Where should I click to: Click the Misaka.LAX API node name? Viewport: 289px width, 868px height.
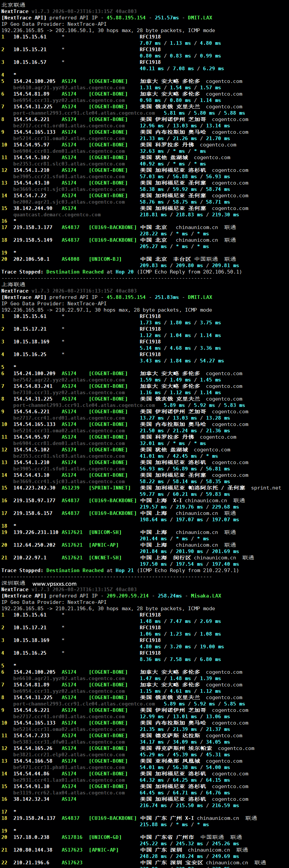coord(206,596)
